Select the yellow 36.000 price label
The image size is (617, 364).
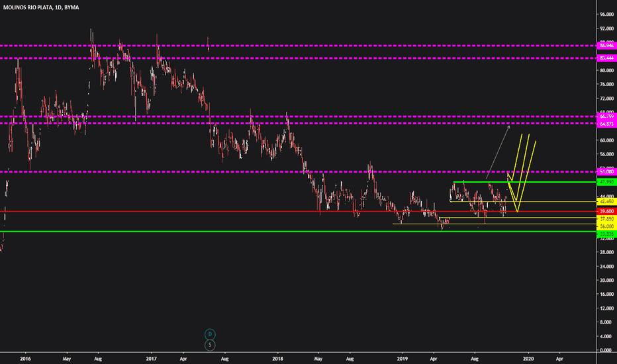tap(606, 226)
